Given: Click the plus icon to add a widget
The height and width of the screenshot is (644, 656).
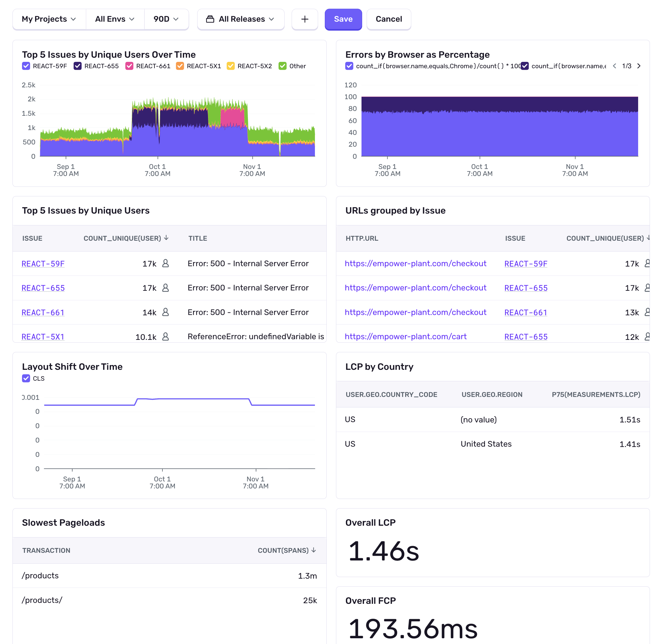Looking at the screenshot, I should point(304,19).
